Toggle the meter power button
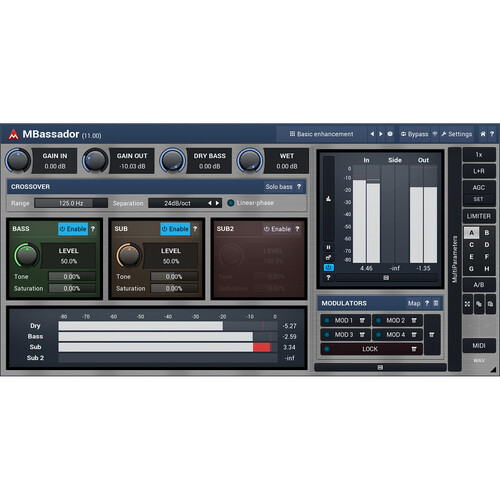The height and width of the screenshot is (500, 500). point(328,267)
